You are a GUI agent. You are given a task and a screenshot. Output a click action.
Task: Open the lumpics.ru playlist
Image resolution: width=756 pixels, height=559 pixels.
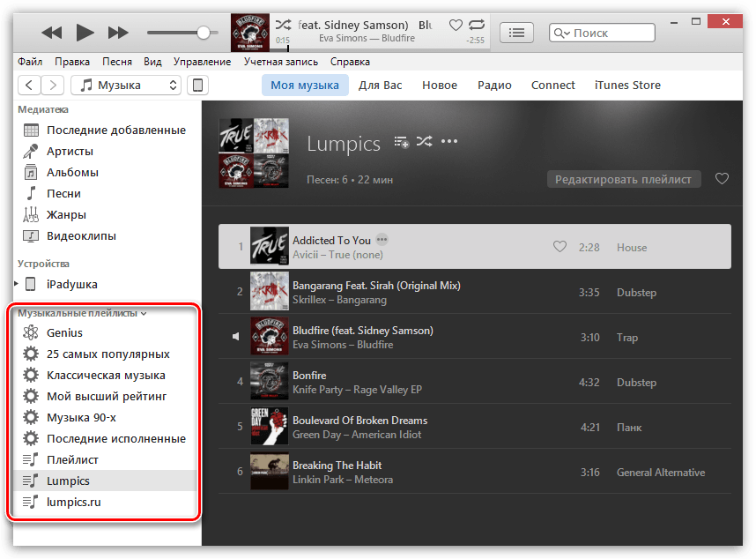point(106,502)
